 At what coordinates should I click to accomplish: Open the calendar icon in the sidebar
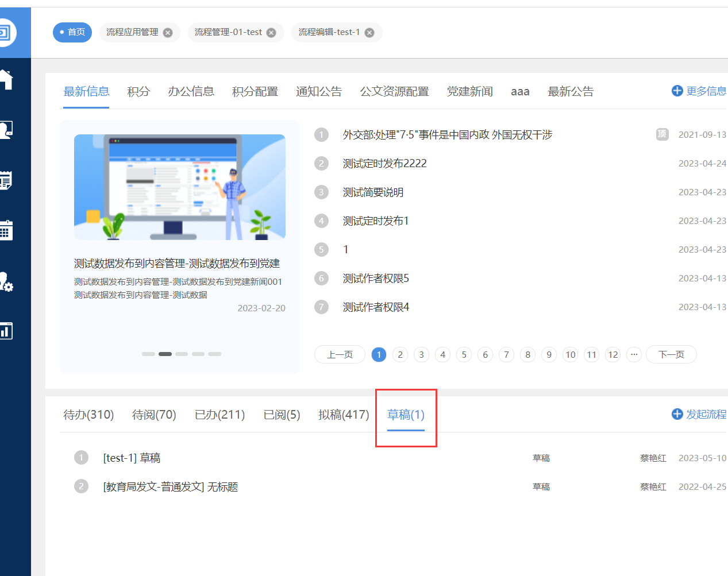pos(6,230)
